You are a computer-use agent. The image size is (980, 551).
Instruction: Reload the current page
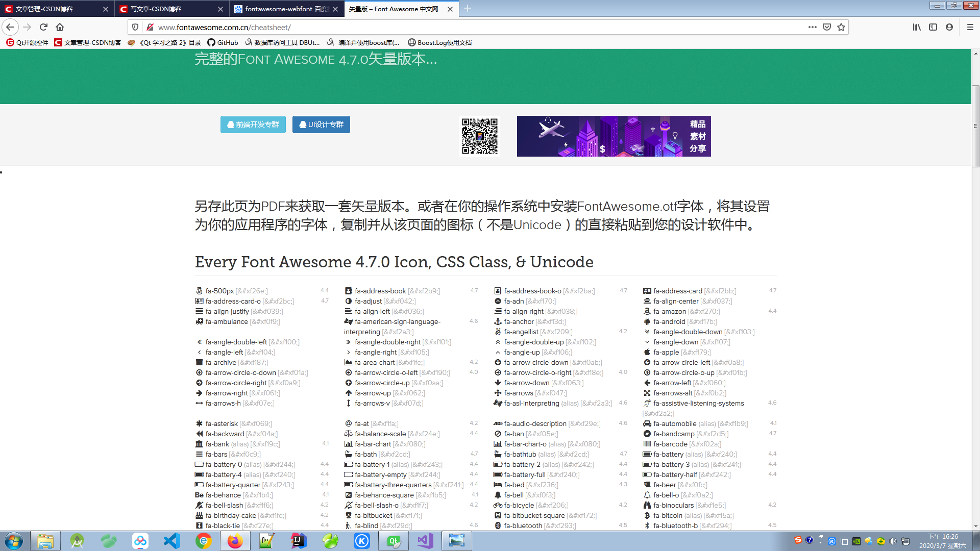43,27
